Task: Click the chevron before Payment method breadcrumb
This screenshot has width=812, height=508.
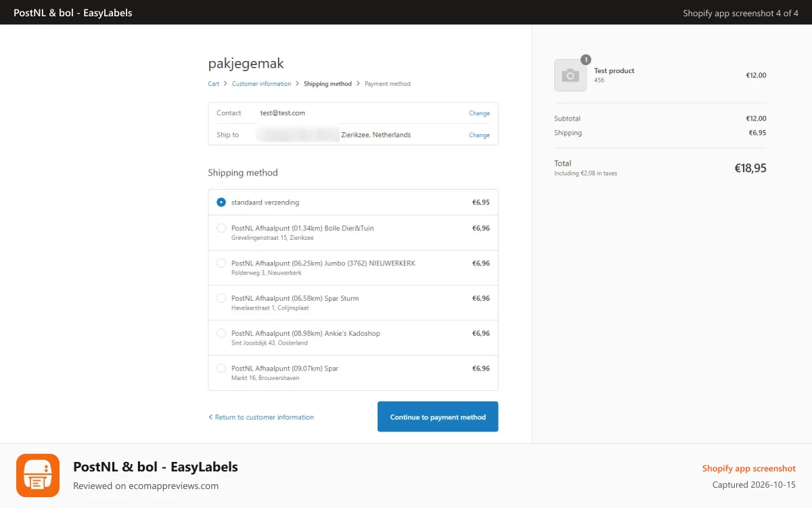Action: point(359,84)
